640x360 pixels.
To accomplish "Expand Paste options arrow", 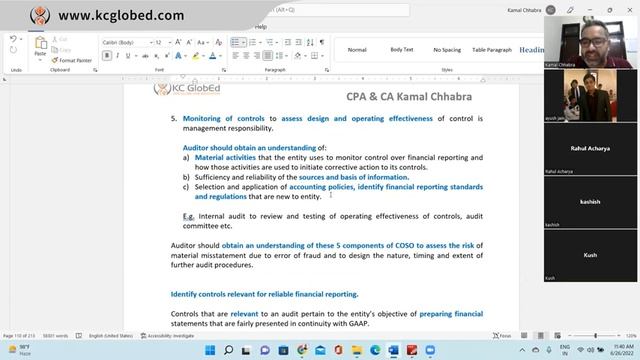I will (x=40, y=60).
